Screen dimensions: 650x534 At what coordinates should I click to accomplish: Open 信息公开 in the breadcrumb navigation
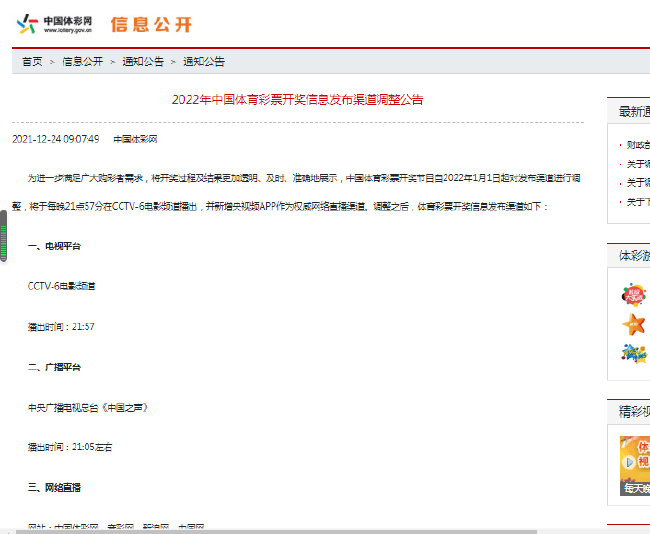click(x=82, y=61)
